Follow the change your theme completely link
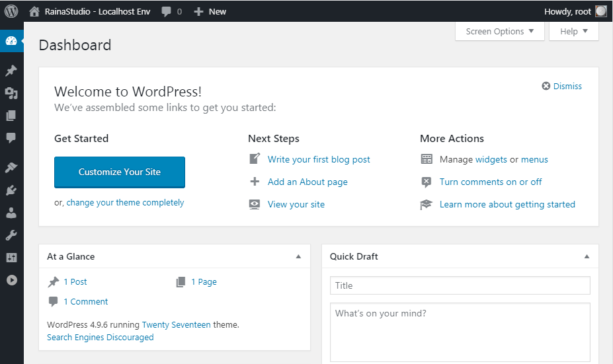The width and height of the screenshot is (613, 364). 125,203
